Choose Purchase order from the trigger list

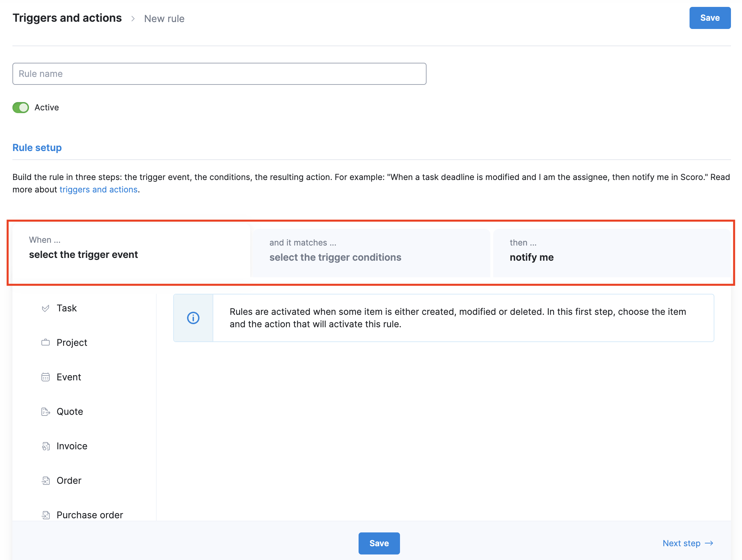click(90, 515)
